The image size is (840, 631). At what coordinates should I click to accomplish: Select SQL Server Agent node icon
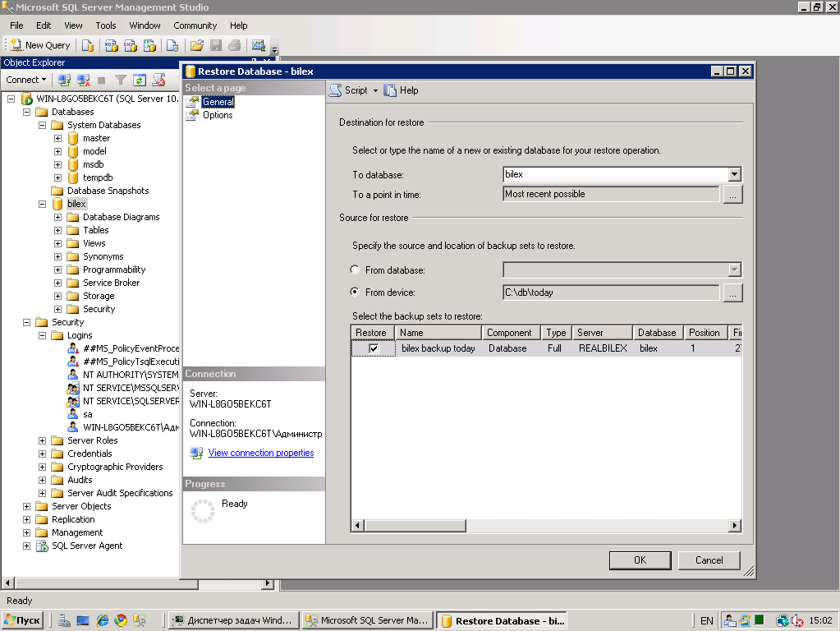click(42, 546)
